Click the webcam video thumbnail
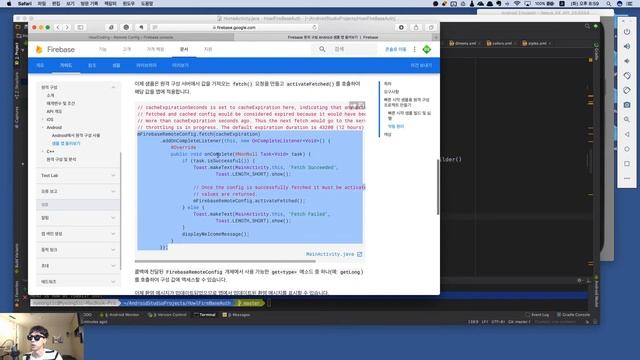This screenshot has width=640, height=360. pos(42,336)
